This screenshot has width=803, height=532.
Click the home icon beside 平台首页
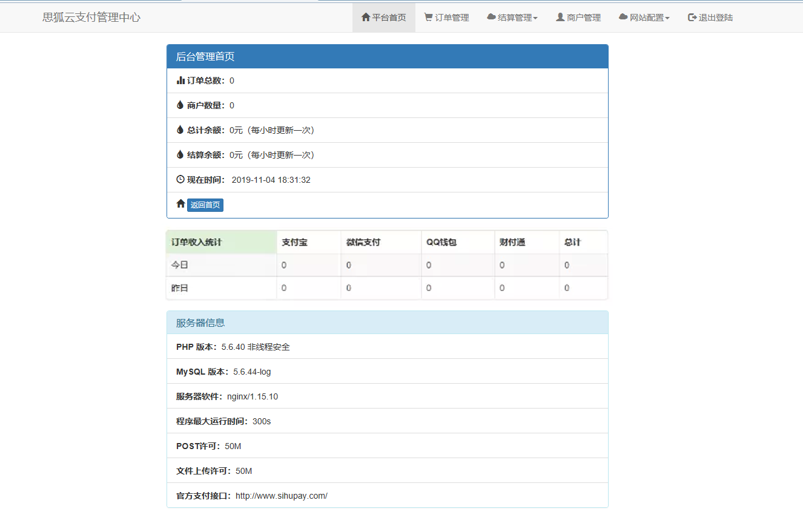[365, 17]
